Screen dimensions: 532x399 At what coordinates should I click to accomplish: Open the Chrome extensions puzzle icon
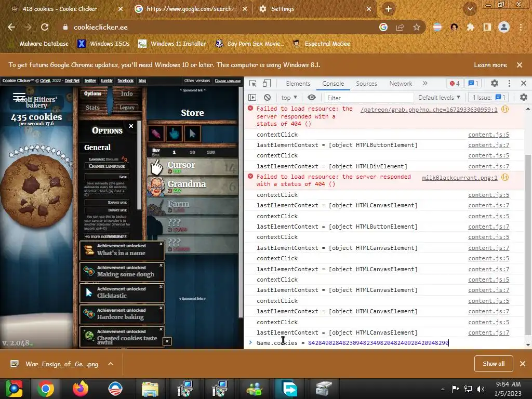tap(471, 27)
